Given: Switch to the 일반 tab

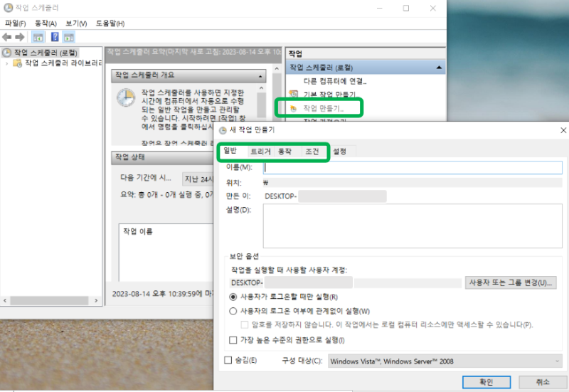Looking at the screenshot, I should (230, 151).
